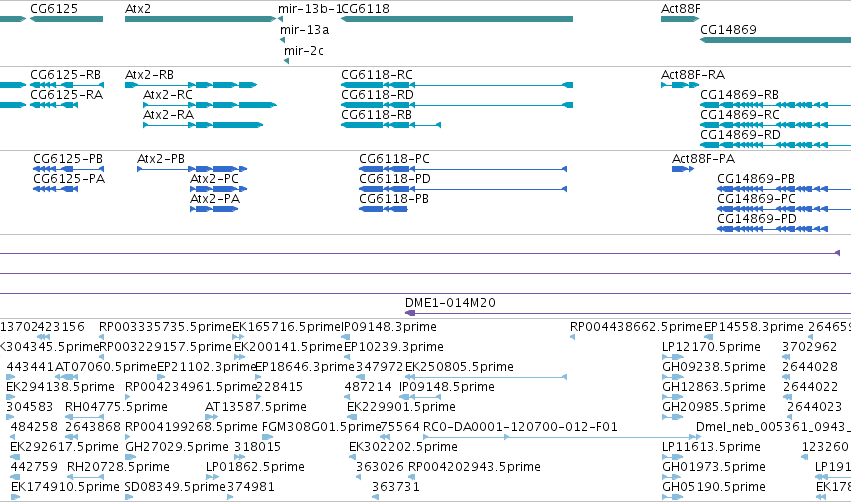
Task: Open the Act88F gene label
Action: coord(681,9)
